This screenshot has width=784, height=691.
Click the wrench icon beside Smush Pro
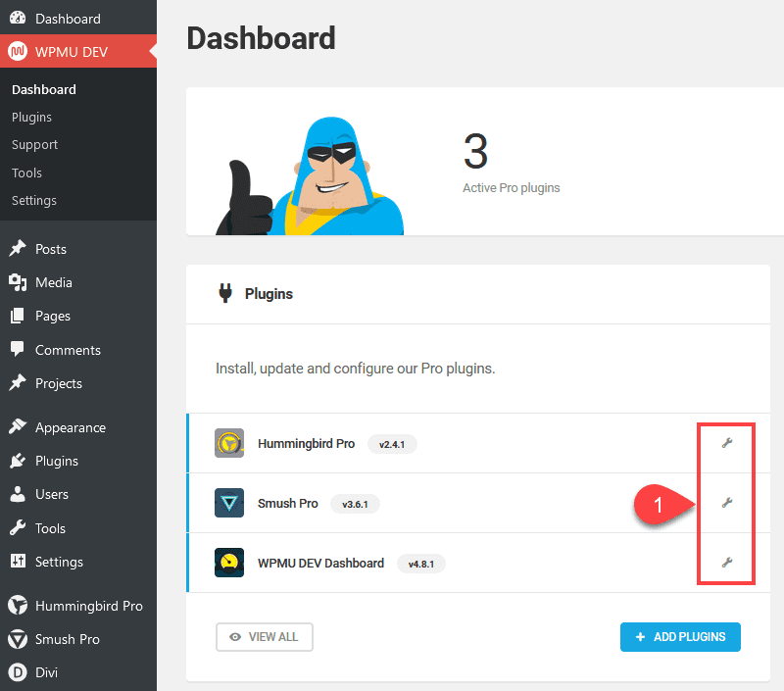[x=726, y=503]
